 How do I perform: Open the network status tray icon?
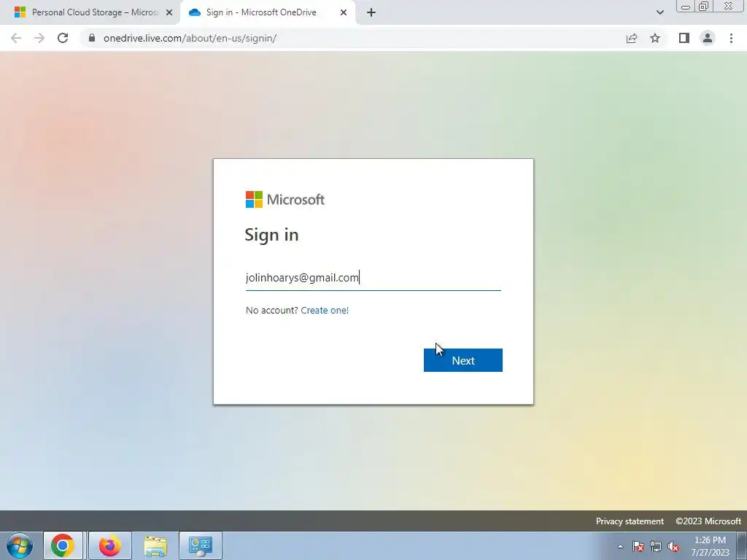[656, 546]
